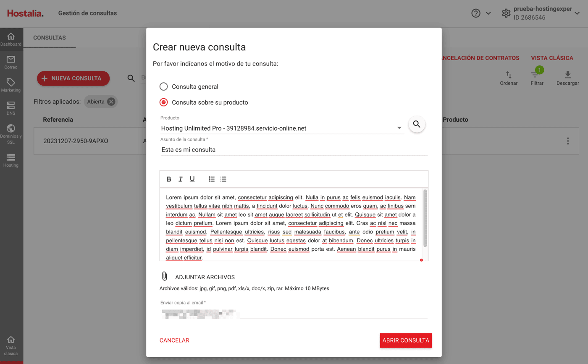Click the NUEVA CONSULTA button

tap(73, 79)
